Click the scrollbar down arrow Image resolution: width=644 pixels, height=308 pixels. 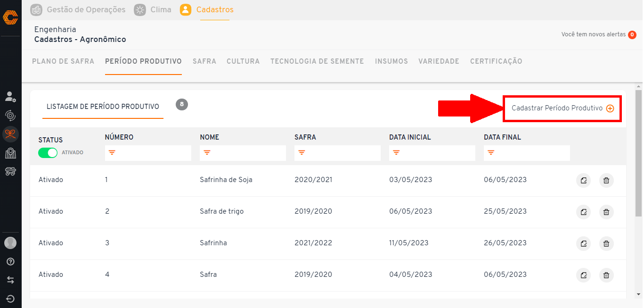click(639, 295)
